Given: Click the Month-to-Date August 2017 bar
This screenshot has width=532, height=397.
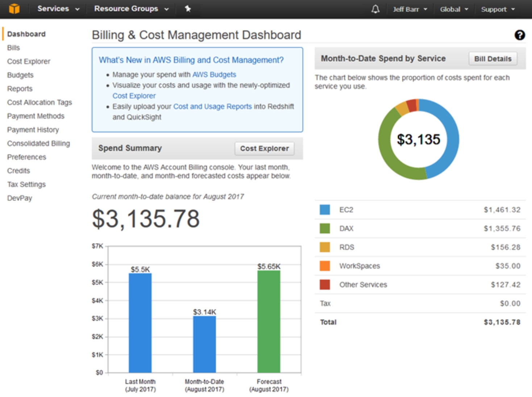Looking at the screenshot, I should click(x=204, y=344).
